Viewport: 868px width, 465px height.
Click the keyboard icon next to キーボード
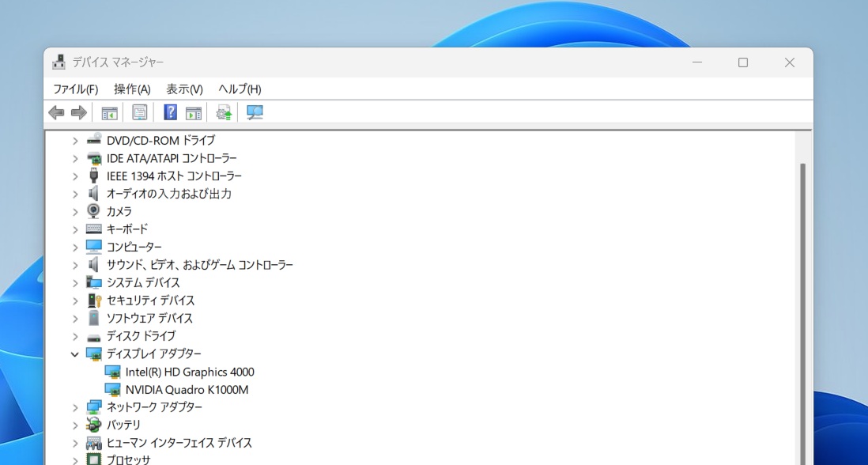click(x=94, y=229)
